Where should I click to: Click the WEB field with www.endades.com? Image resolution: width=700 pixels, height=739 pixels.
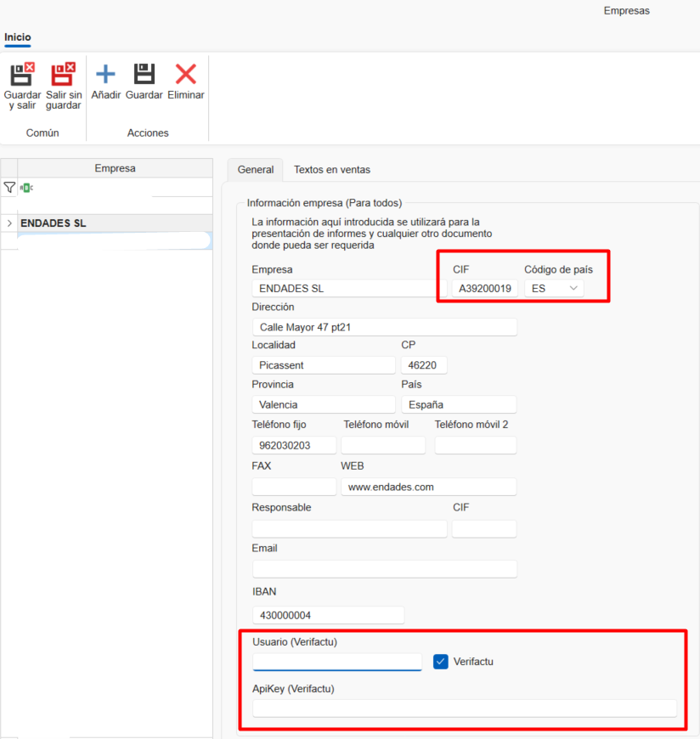pos(428,488)
